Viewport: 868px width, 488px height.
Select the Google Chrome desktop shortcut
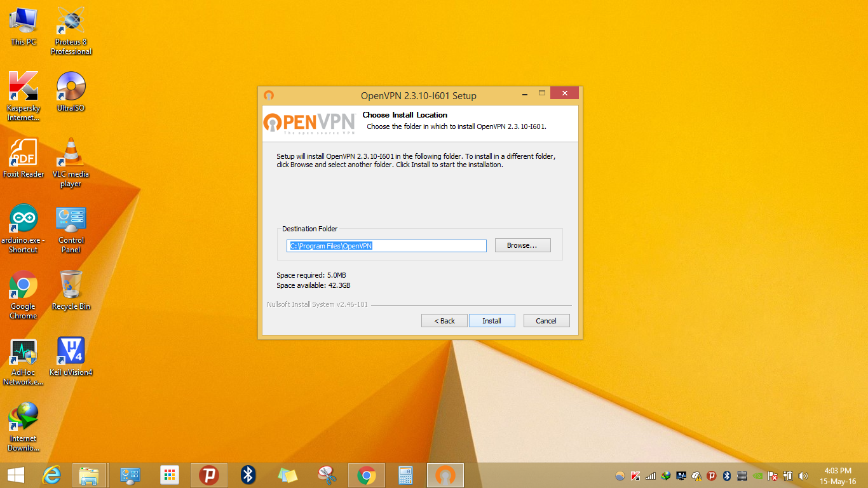(24, 295)
